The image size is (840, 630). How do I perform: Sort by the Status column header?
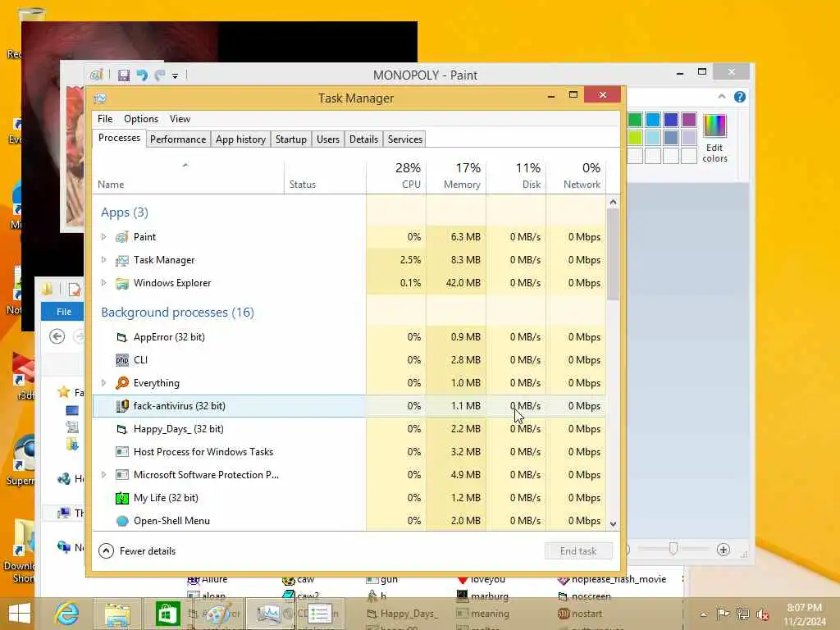point(325,176)
